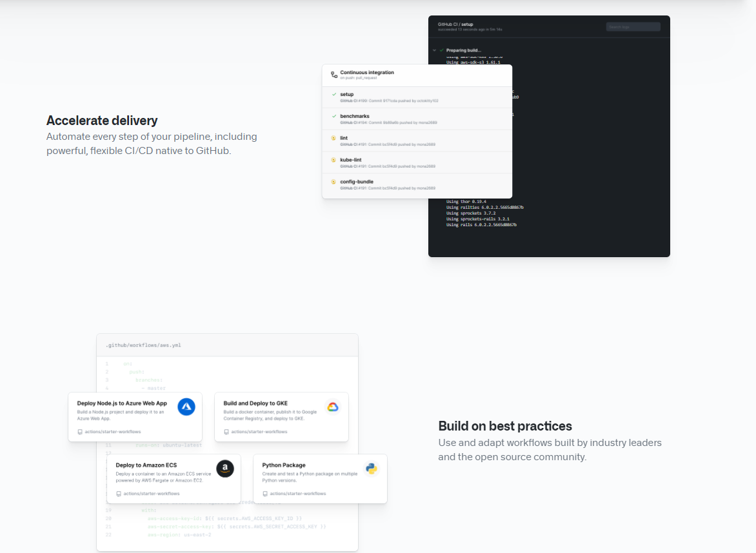Click the yellow in-progress icon beside kube-lint
756x553 pixels.
click(x=333, y=160)
